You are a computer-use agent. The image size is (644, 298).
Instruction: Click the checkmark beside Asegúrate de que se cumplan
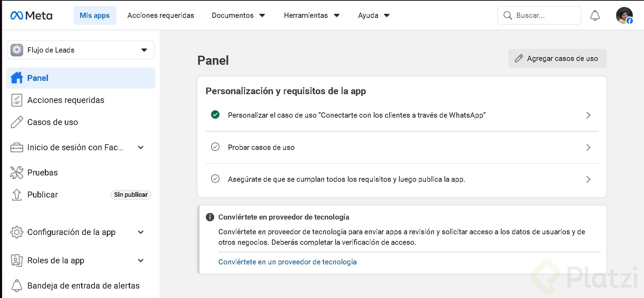pyautogui.click(x=215, y=179)
